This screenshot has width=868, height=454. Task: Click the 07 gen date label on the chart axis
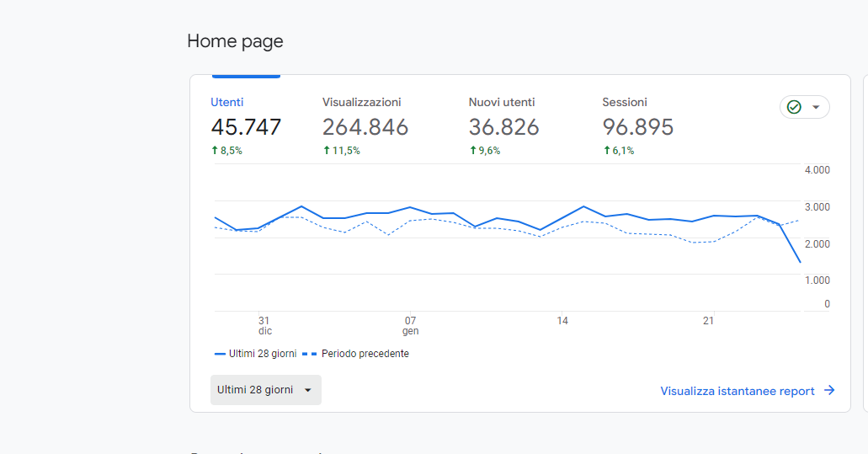(x=410, y=325)
